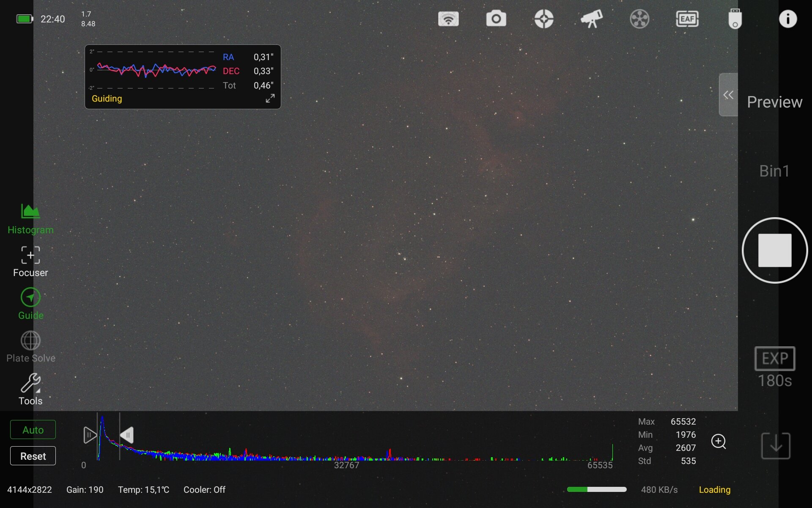Stop the current exposure
This screenshot has width=812, height=508.
pyautogui.click(x=774, y=250)
